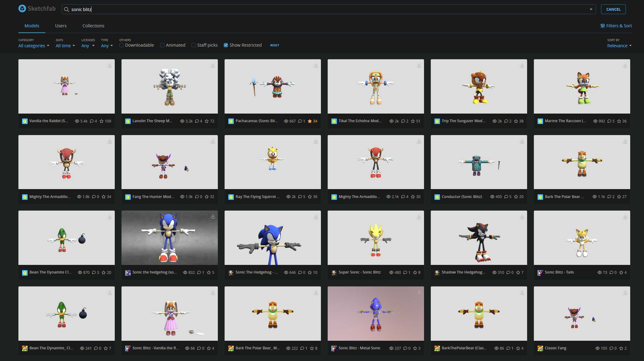Click the CANCEL button
This screenshot has height=361, width=644.
point(613,9)
